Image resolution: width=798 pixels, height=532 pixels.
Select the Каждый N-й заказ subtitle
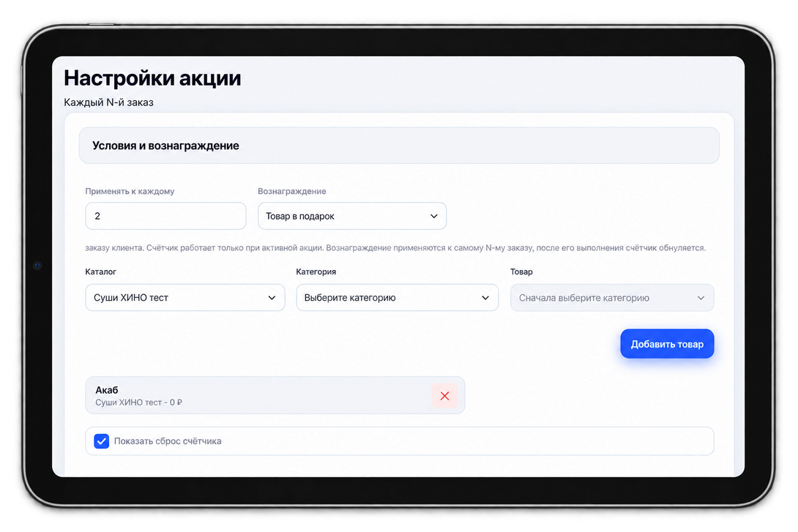point(108,102)
